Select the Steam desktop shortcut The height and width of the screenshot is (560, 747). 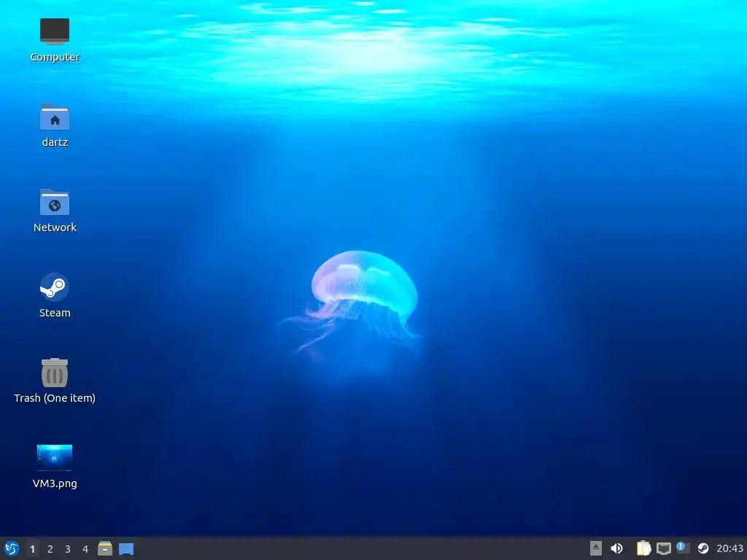click(54, 287)
